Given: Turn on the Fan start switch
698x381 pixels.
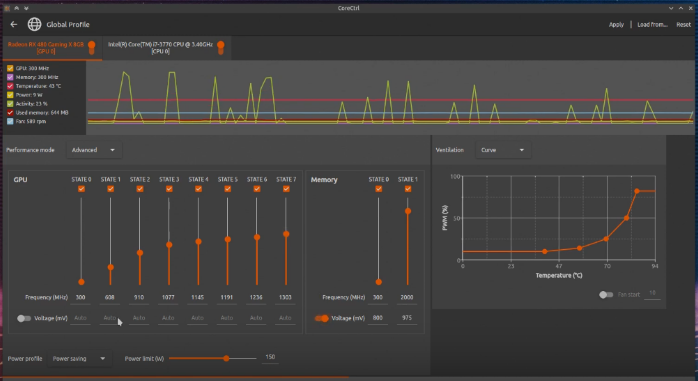Looking at the screenshot, I should coord(606,295).
